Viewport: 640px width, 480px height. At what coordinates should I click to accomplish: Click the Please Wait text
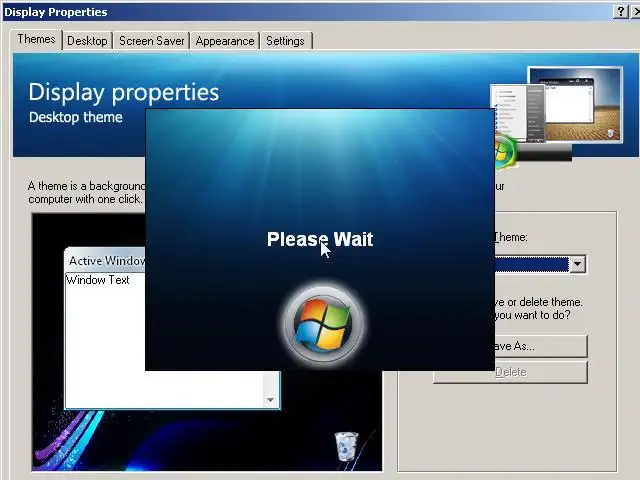click(x=320, y=239)
